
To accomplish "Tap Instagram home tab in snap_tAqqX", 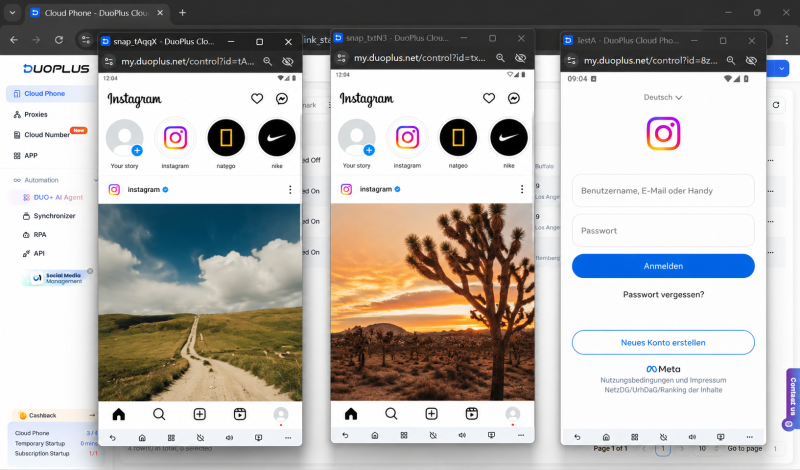I will click(x=119, y=414).
